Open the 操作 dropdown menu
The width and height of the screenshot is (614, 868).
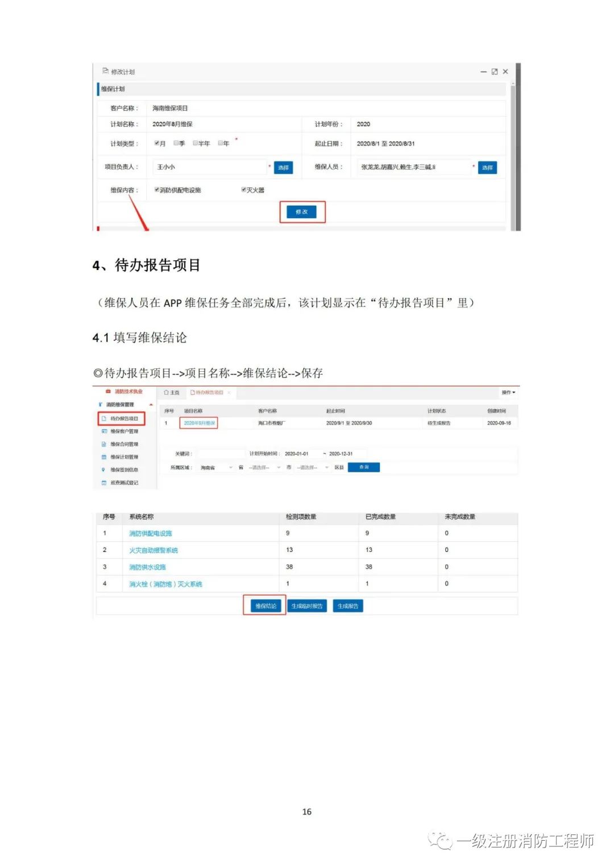(x=508, y=393)
